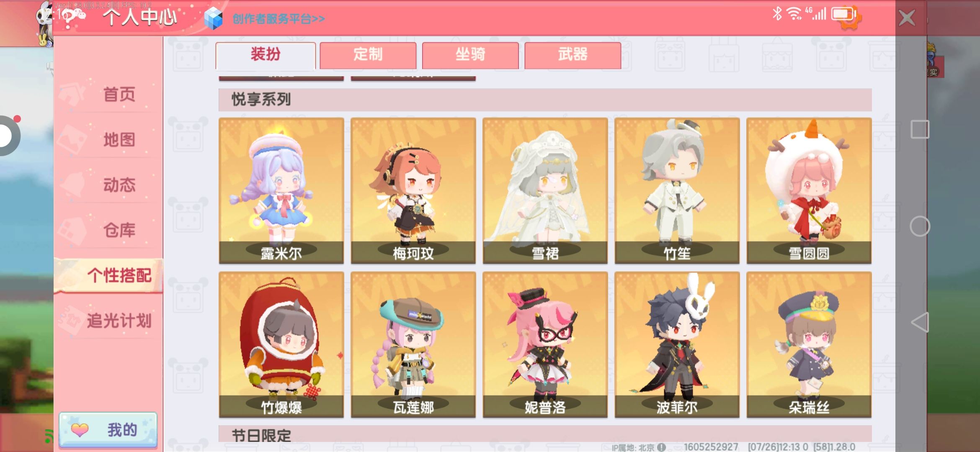Open the 武器 tab
980x452 pixels.
pos(573,55)
